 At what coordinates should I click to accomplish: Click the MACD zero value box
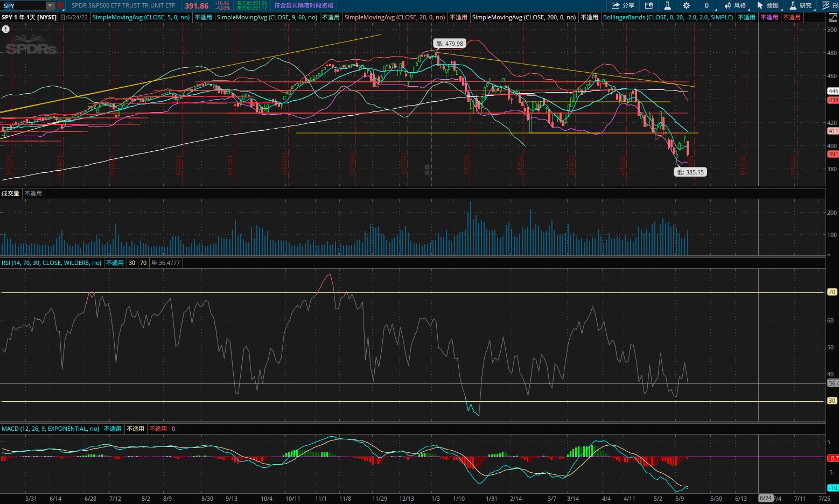[173, 429]
